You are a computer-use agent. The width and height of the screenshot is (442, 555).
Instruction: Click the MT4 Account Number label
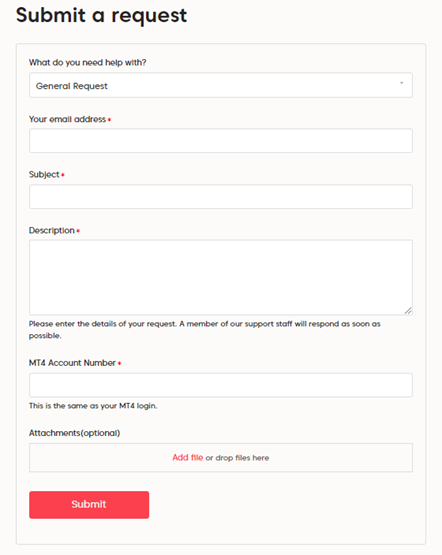[72, 363]
